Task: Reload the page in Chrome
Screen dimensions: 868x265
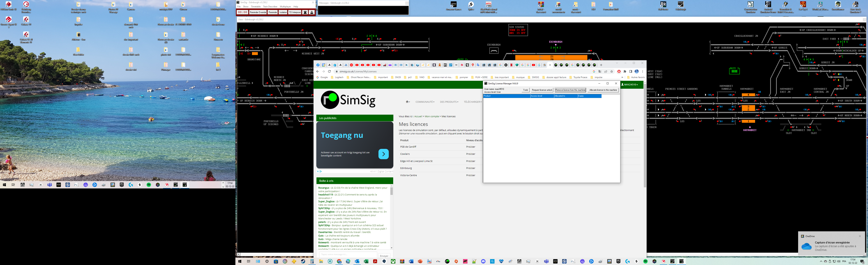Action: click(330, 71)
